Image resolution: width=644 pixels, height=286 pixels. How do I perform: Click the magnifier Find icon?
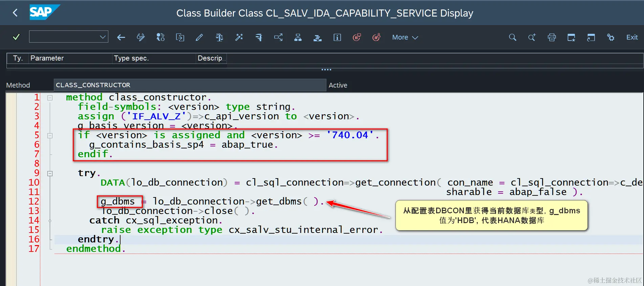pos(513,37)
